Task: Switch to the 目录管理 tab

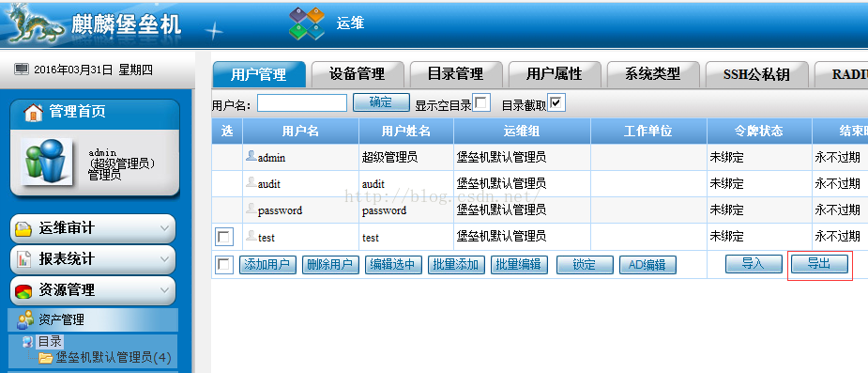Action: [x=456, y=74]
